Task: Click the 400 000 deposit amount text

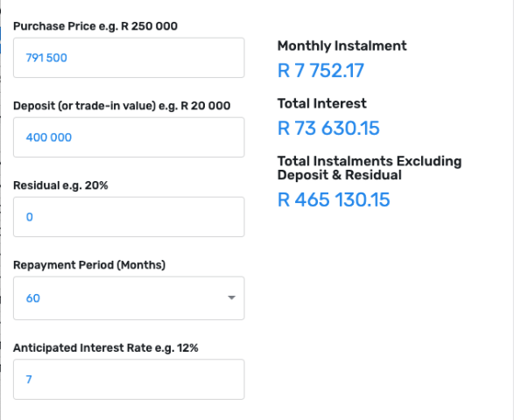Action: coord(49,137)
